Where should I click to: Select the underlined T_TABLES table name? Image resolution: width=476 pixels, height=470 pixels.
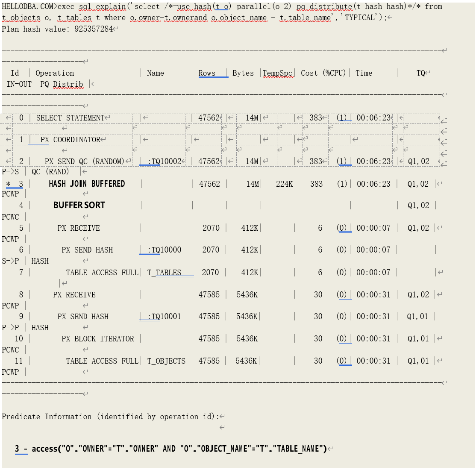164,273
